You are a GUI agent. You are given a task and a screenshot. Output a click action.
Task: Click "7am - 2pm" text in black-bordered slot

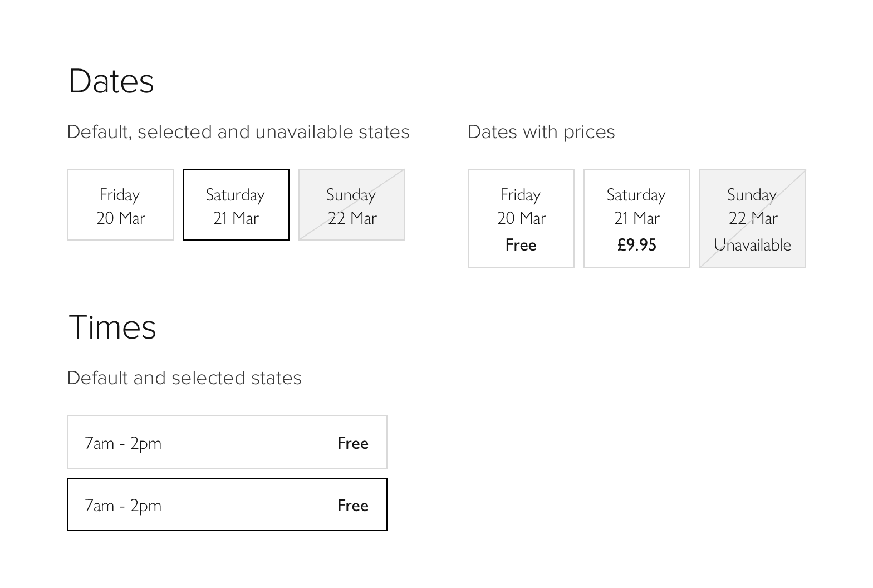pos(123,506)
